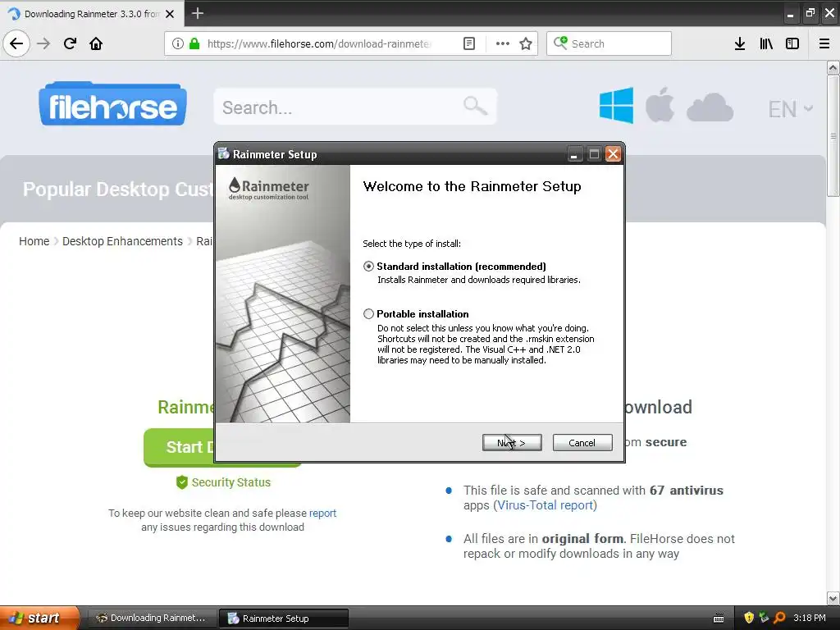Screen dimensions: 840x630
Task: Click the browser forward arrow
Action: 43,43
